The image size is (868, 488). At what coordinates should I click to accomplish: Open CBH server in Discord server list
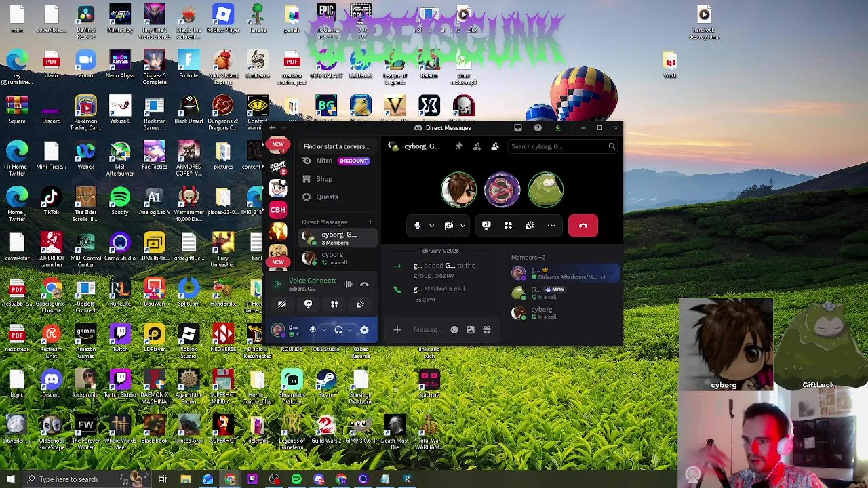(278, 209)
